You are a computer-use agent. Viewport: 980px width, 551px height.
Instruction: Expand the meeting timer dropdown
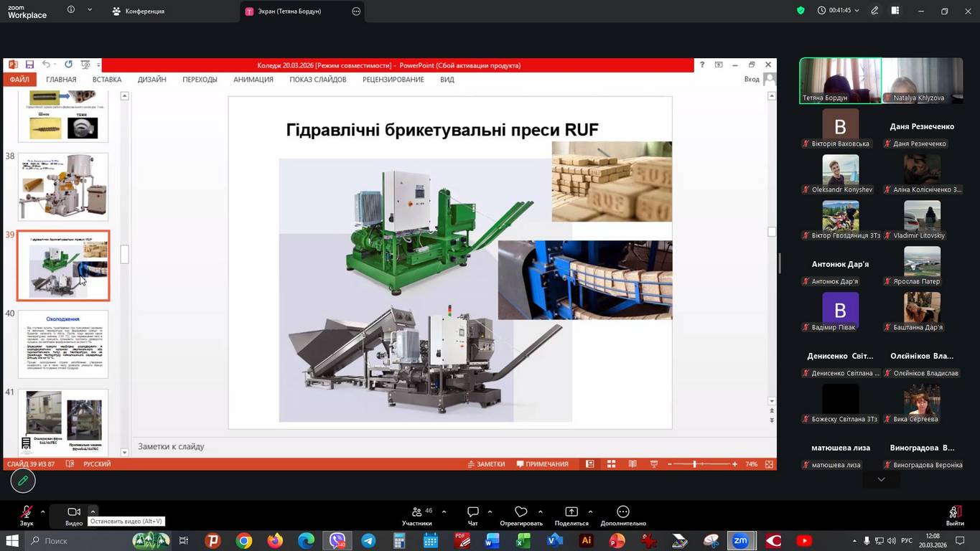click(x=857, y=11)
